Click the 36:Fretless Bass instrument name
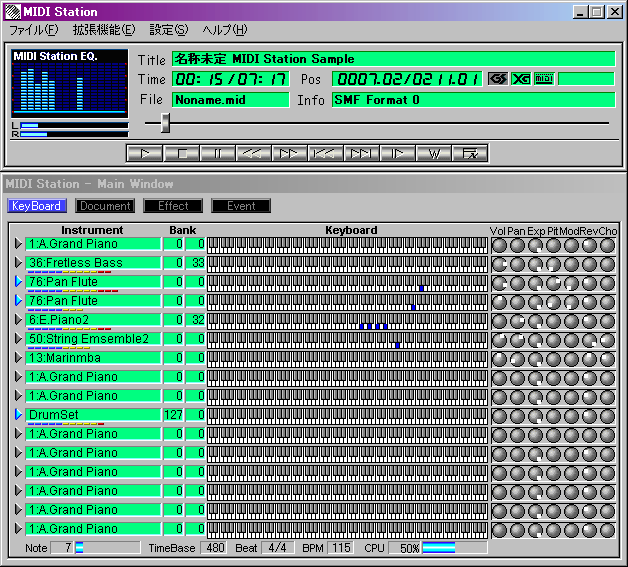The width and height of the screenshot is (628, 567). [93, 263]
